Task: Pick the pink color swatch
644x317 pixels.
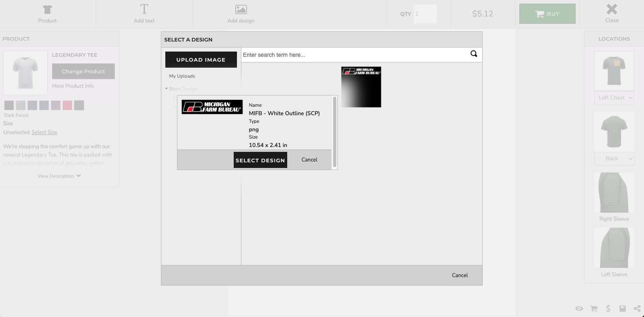Action: (x=67, y=106)
